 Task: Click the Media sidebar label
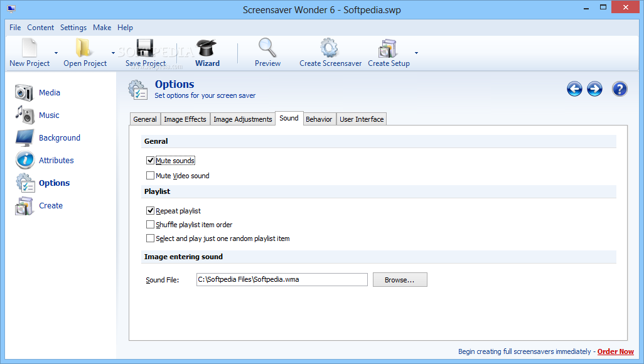(50, 92)
